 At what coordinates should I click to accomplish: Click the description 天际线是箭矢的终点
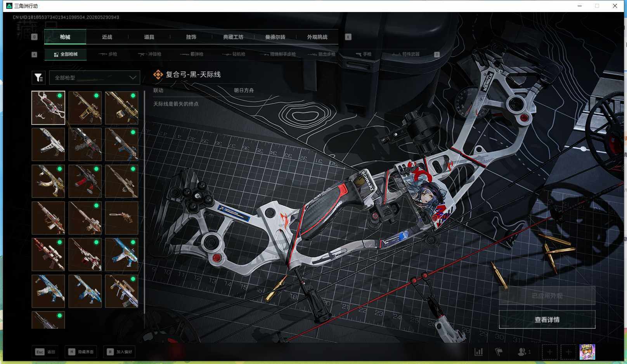pyautogui.click(x=176, y=104)
